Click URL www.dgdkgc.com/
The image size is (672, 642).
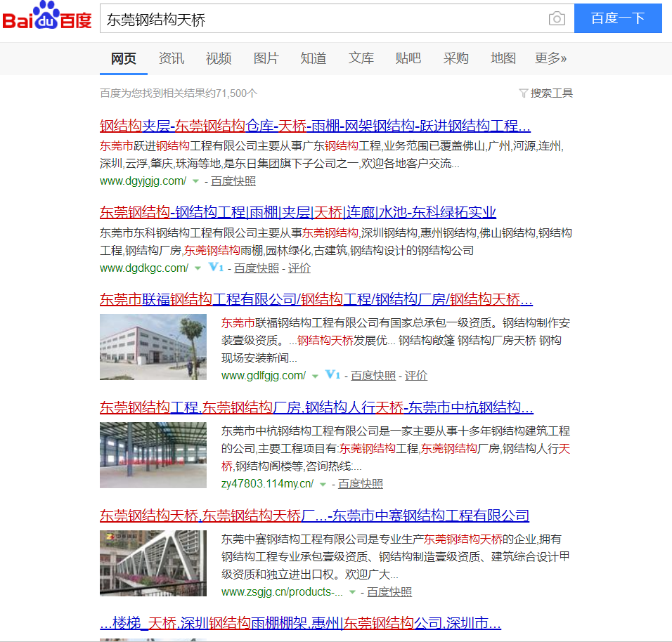tap(144, 268)
